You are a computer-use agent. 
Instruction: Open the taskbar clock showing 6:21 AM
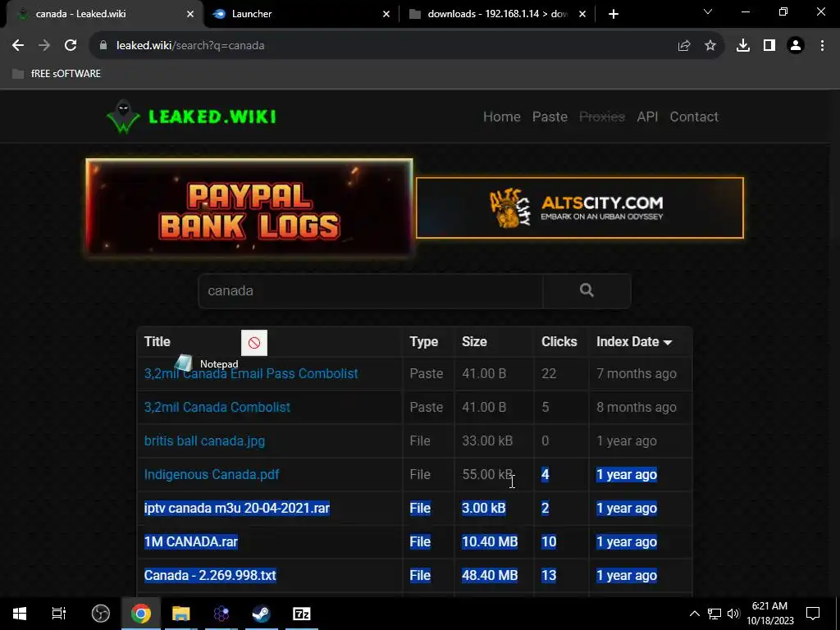(x=770, y=614)
